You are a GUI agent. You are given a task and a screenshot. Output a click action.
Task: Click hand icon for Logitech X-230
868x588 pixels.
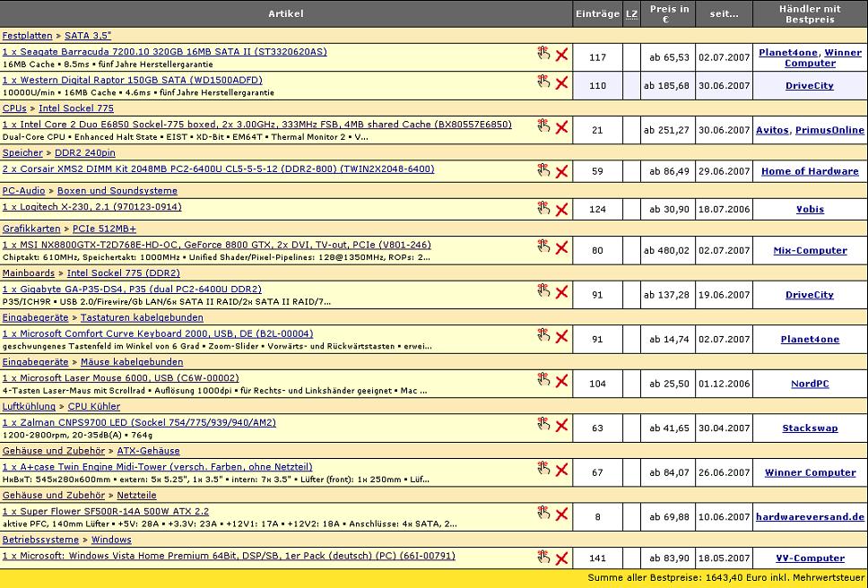[543, 208]
